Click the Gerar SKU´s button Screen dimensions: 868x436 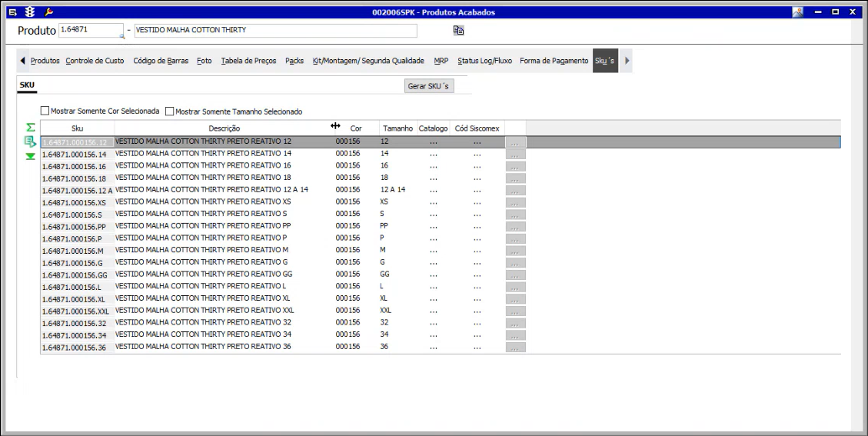click(429, 86)
